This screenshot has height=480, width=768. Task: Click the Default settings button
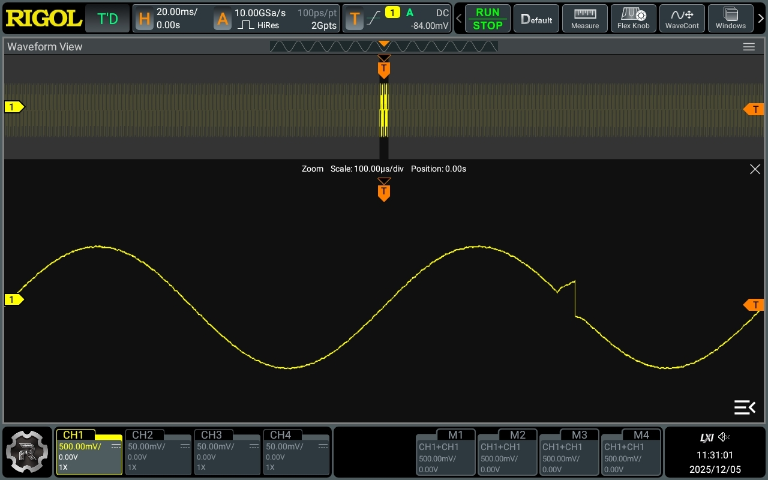click(x=536, y=19)
